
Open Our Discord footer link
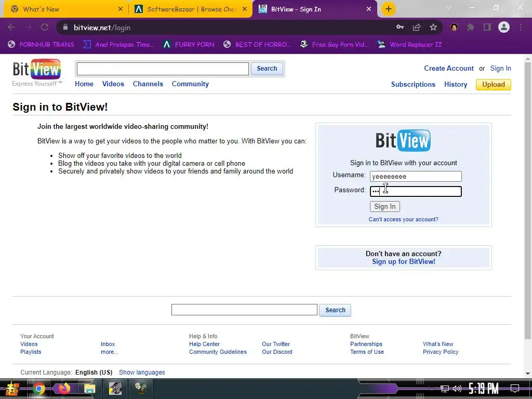277,352
